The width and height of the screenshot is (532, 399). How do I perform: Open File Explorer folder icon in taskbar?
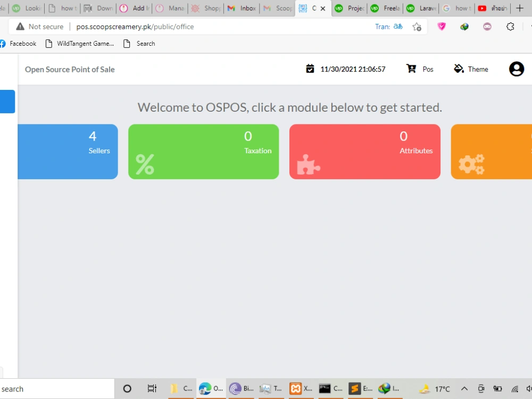pyautogui.click(x=181, y=389)
